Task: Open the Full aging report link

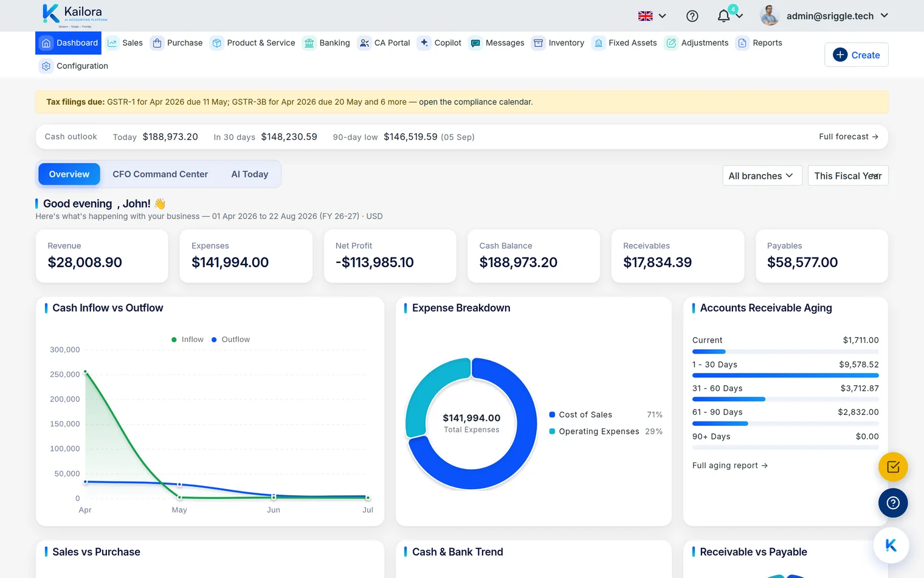Action: coord(730,465)
